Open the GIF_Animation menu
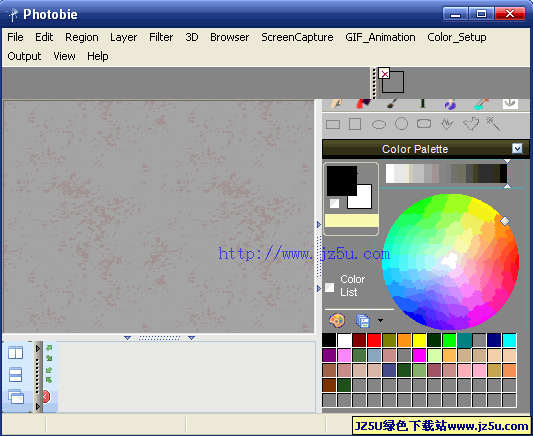533x436 pixels. tap(380, 37)
